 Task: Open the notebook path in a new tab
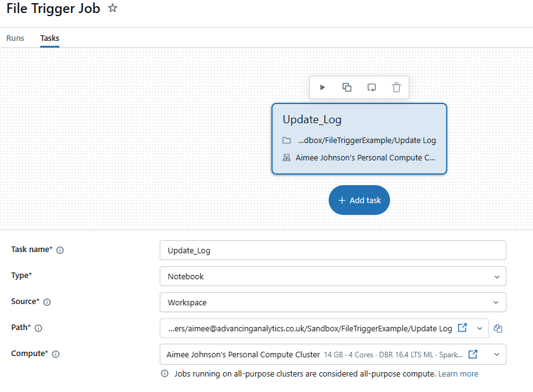pyautogui.click(x=462, y=328)
